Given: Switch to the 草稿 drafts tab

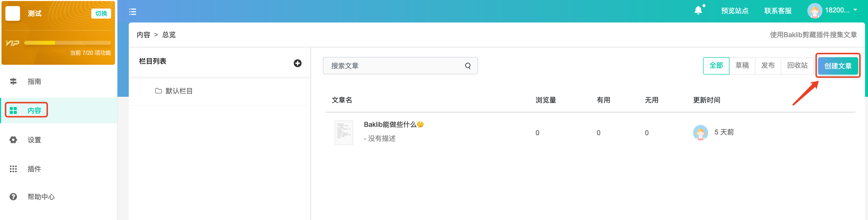Looking at the screenshot, I should [x=742, y=66].
